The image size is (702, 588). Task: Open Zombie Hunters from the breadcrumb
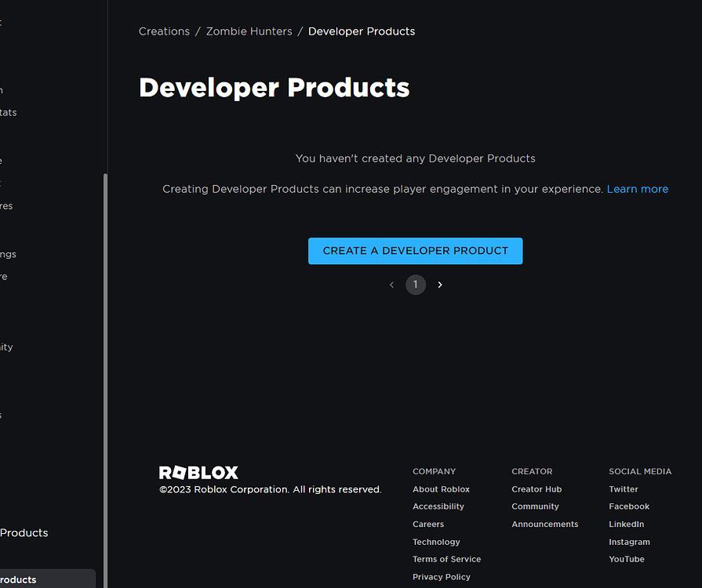point(249,31)
